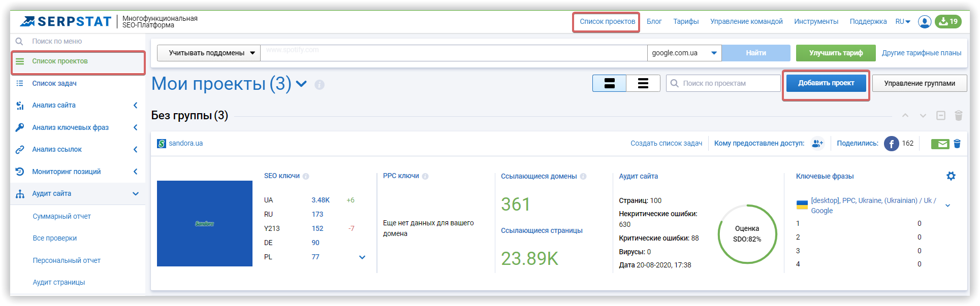
Task: Open the google.com.ua search engine dropdown
Action: click(x=684, y=53)
